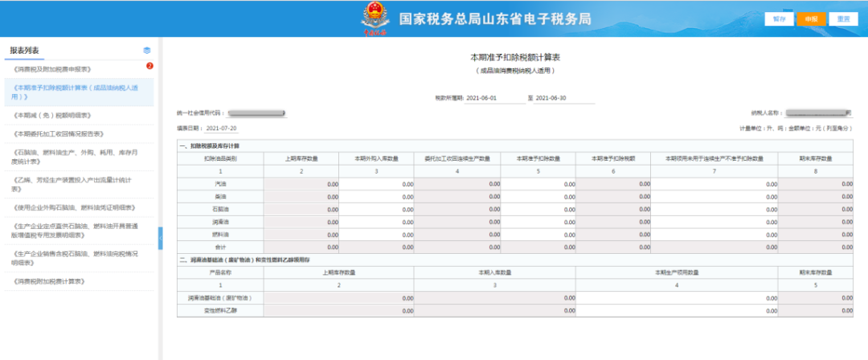868x360 pixels.
Task: Click the tax period start date 2021-06-01
Action: tap(495, 98)
